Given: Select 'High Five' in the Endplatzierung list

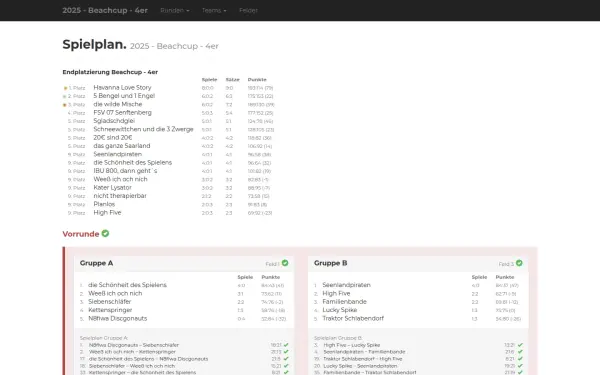Looking at the screenshot, I should pyautogui.click(x=107, y=212).
